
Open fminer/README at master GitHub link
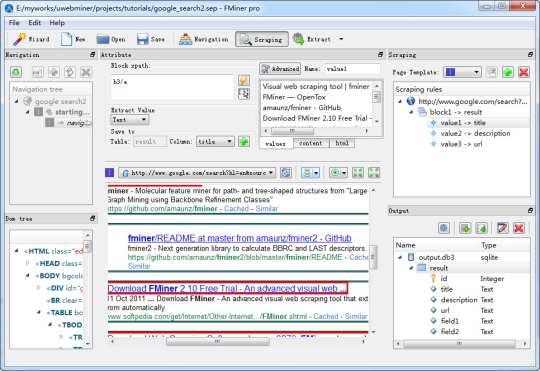[240, 238]
